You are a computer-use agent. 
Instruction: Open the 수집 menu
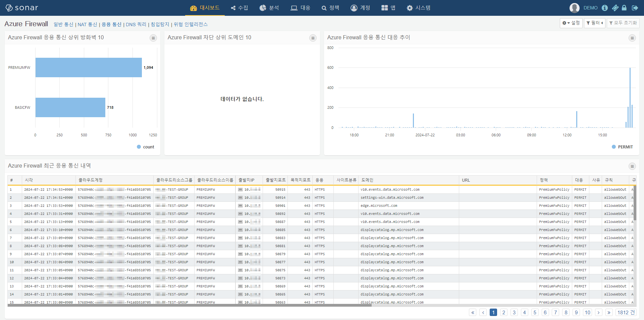(x=239, y=8)
